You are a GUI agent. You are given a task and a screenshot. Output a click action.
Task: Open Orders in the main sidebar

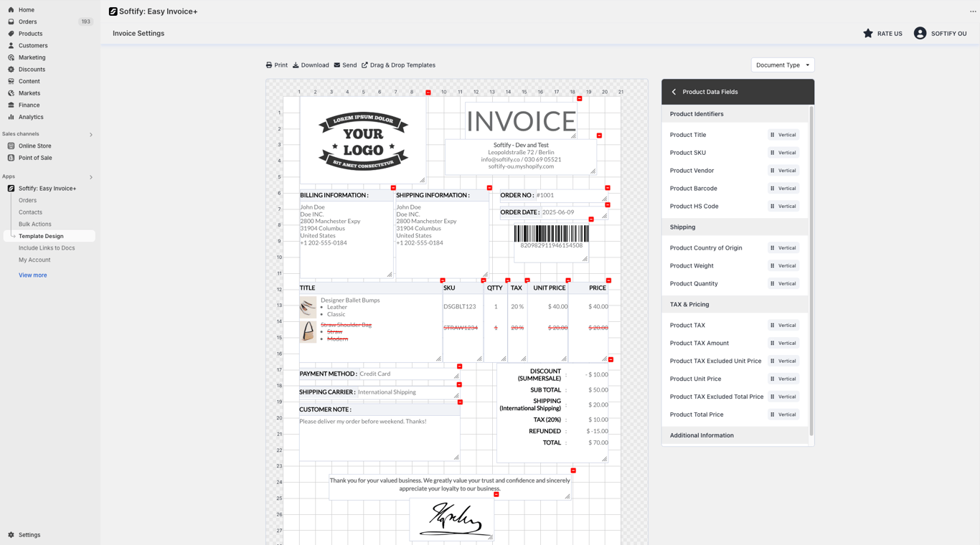[27, 22]
